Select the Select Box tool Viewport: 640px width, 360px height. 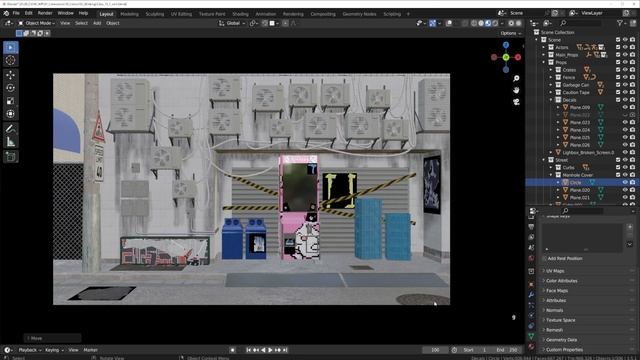coord(11,48)
